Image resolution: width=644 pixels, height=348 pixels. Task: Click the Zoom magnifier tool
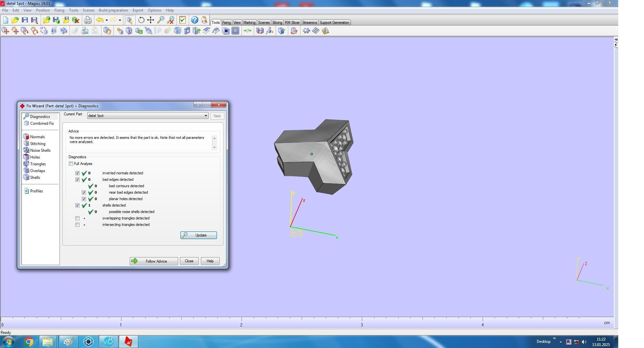160,20
